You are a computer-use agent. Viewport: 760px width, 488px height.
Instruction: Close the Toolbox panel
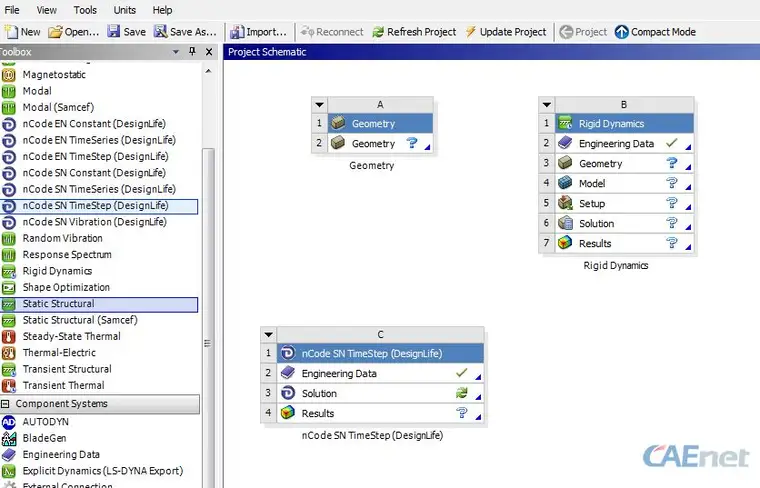point(209,51)
